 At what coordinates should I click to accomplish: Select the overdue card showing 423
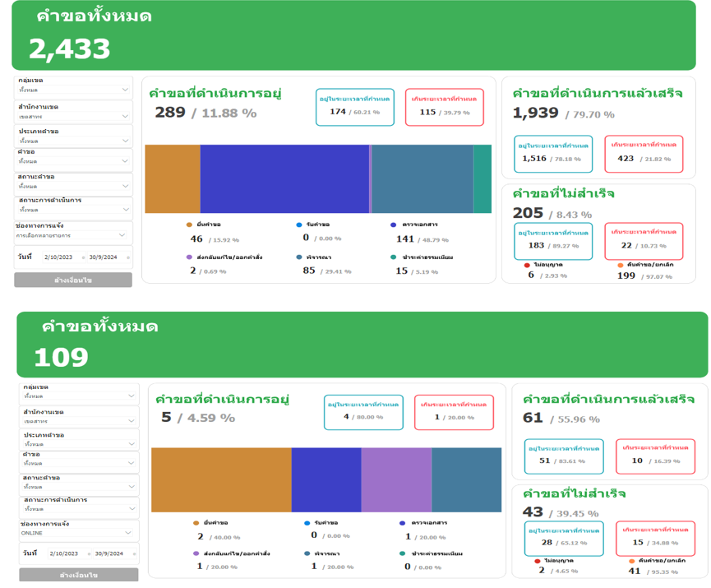click(644, 154)
